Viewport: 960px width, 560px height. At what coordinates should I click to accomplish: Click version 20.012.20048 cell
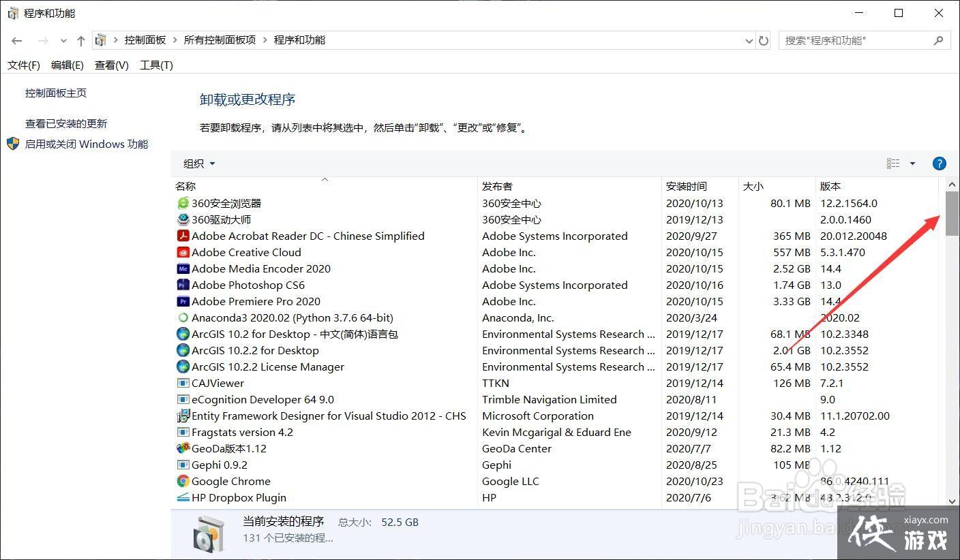[854, 236]
